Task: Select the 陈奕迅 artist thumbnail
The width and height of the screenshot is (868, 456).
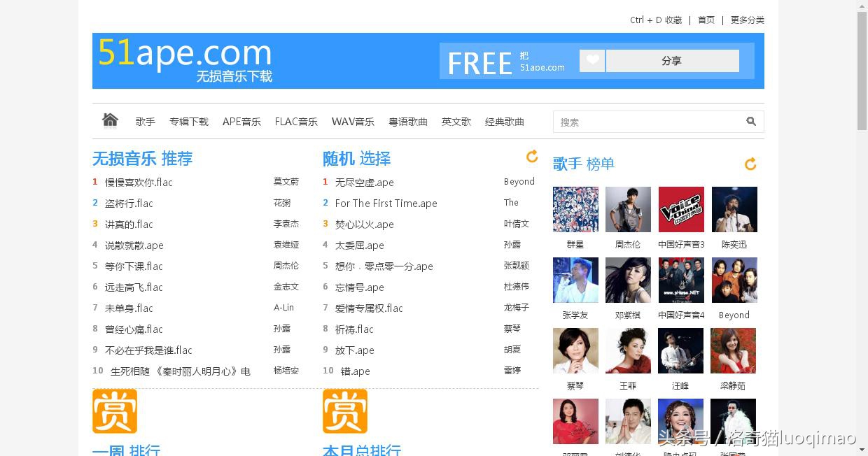Action: pyautogui.click(x=734, y=209)
